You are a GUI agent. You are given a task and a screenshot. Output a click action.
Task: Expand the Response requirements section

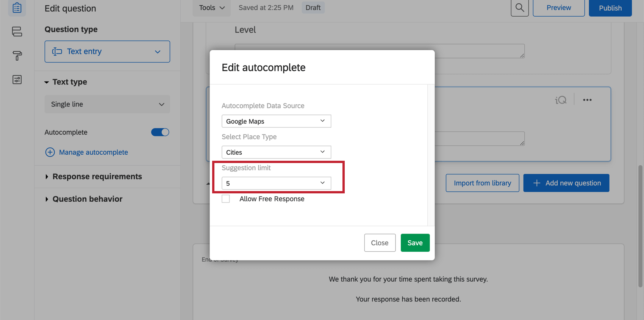(97, 177)
